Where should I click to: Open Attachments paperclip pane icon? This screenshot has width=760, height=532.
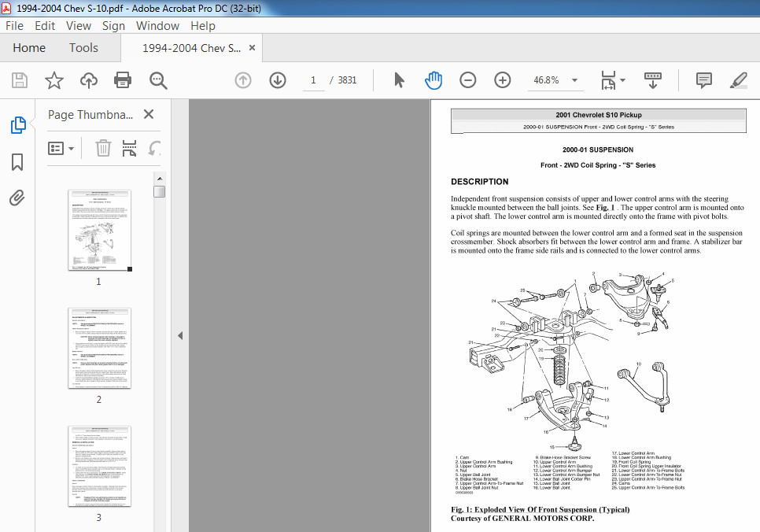[17, 198]
